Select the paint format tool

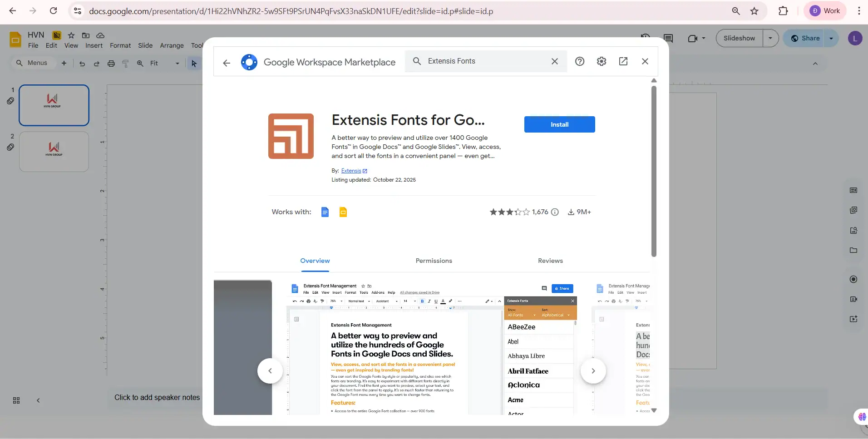pos(126,64)
